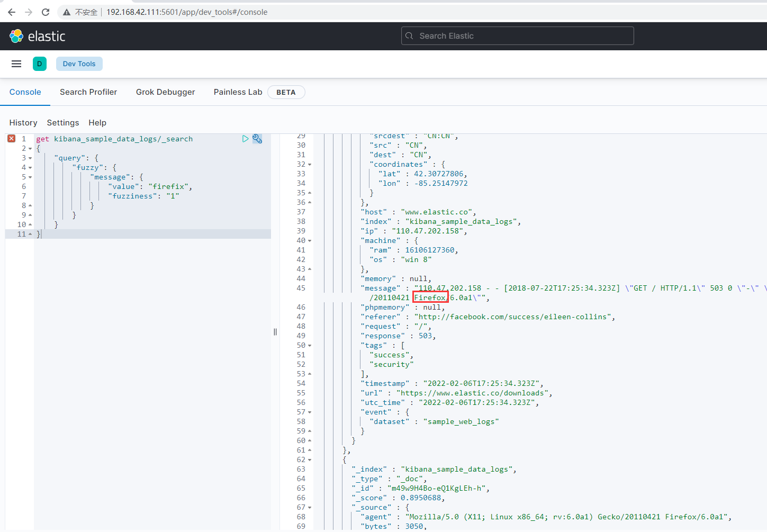Click the Search Elastic input field

[x=517, y=36]
